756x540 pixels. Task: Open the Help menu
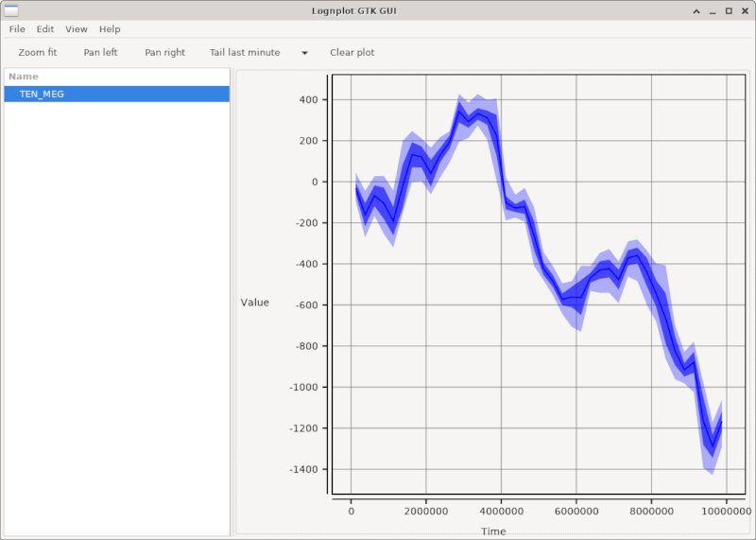tap(110, 29)
